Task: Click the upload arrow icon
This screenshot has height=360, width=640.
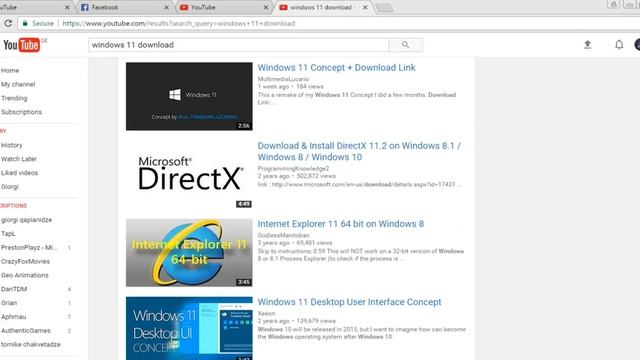Action: 587,44
